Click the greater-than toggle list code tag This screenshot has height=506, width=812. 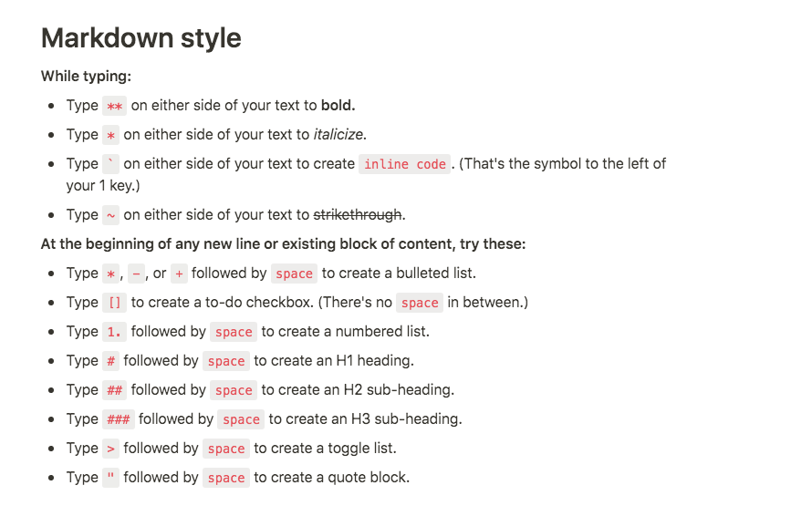(x=110, y=449)
